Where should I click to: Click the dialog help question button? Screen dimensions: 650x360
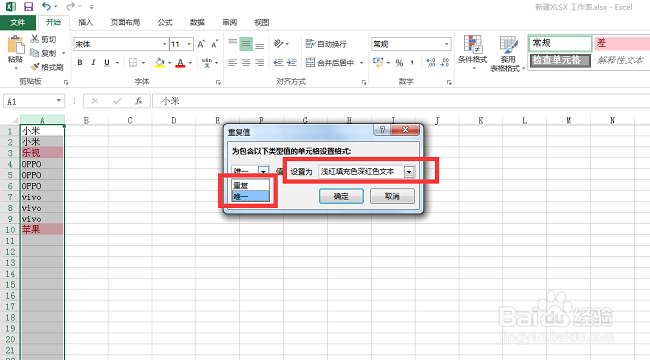(x=382, y=130)
